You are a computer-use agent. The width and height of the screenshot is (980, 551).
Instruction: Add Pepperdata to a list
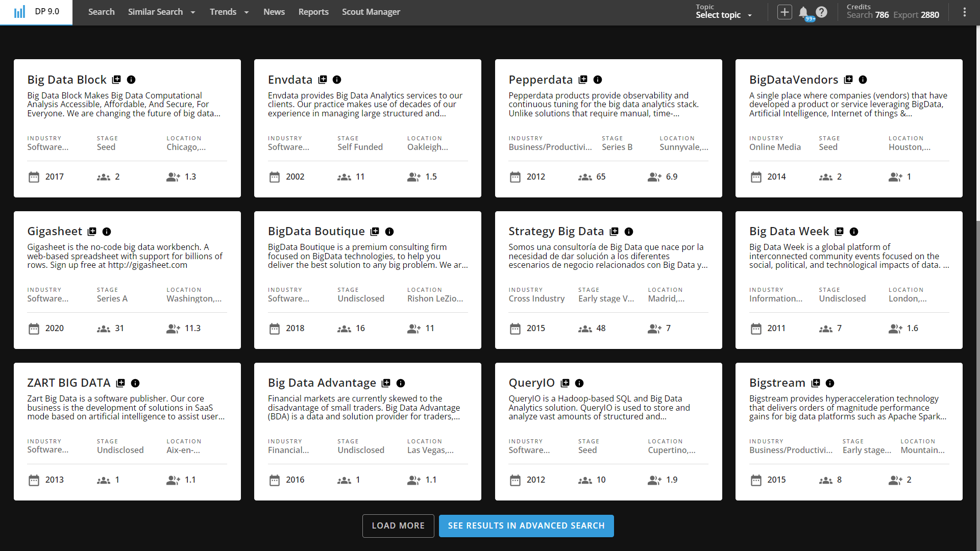583,80
